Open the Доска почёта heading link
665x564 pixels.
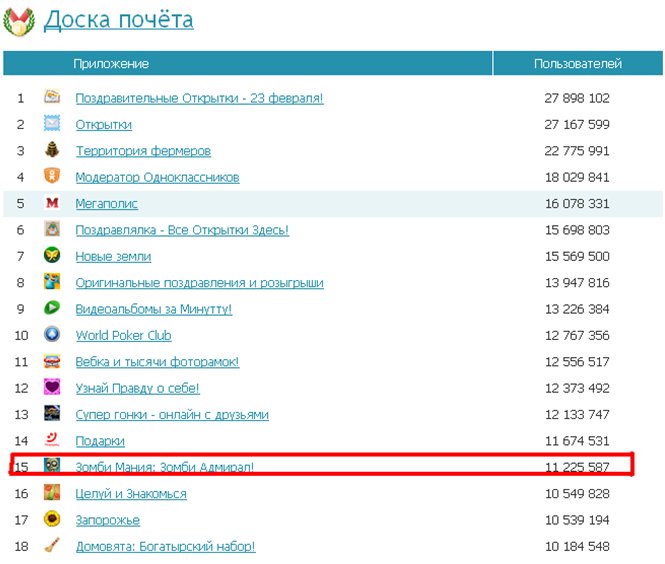(119, 20)
